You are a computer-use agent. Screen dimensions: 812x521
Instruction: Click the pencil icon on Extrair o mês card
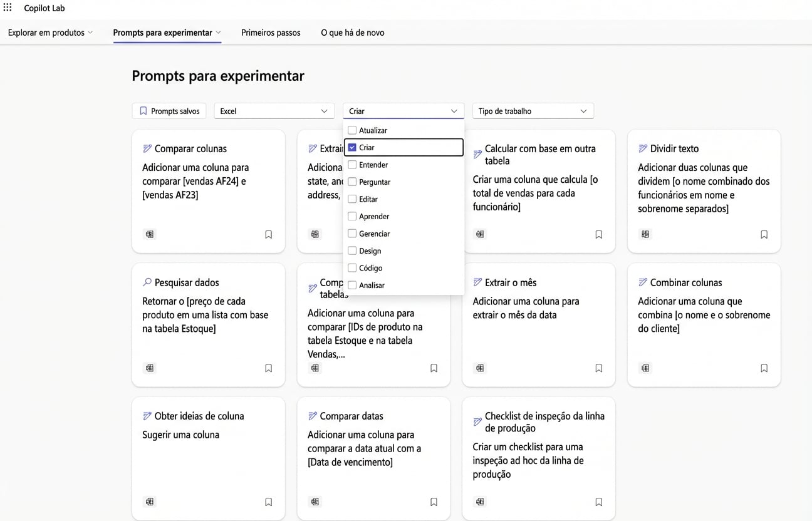click(476, 282)
